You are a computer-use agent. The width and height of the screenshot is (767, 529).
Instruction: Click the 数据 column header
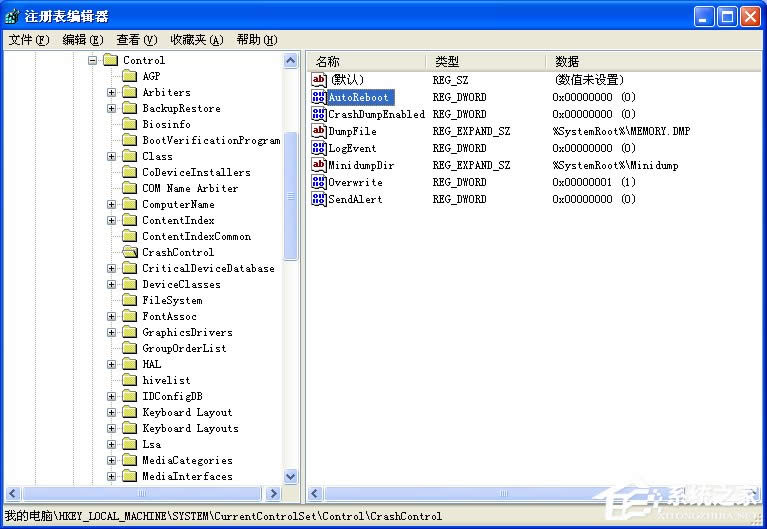(566, 61)
